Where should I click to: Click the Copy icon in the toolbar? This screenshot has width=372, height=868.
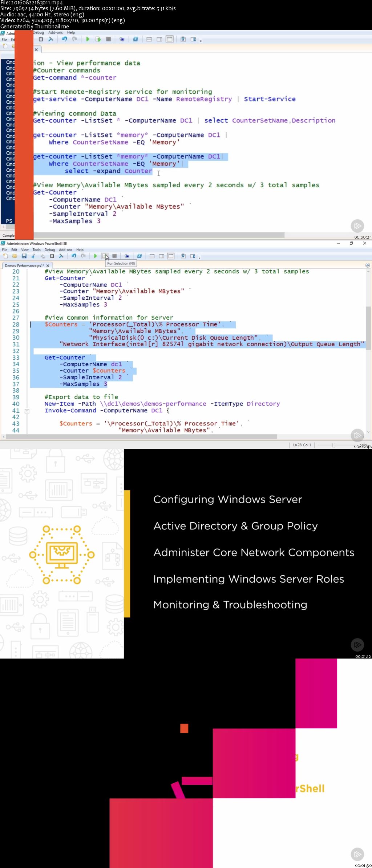tap(43, 256)
